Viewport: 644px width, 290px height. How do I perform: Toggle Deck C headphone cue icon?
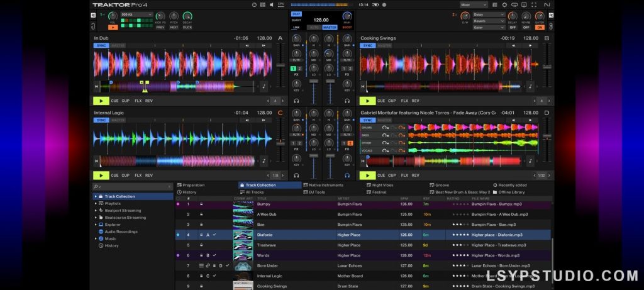pyautogui.click(x=297, y=176)
